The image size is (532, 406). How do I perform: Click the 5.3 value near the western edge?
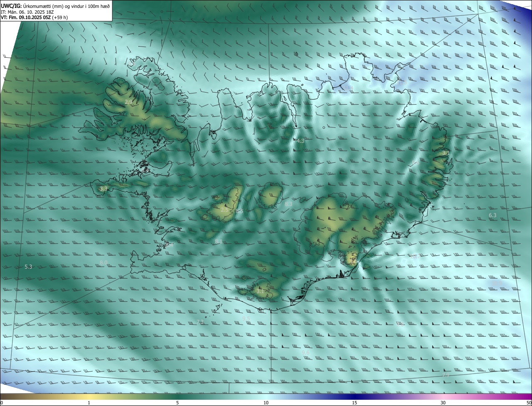(x=28, y=267)
